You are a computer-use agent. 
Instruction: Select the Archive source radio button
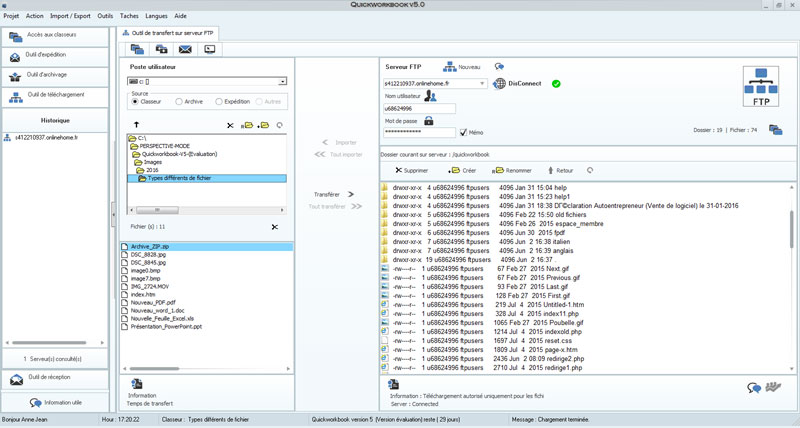(x=178, y=101)
